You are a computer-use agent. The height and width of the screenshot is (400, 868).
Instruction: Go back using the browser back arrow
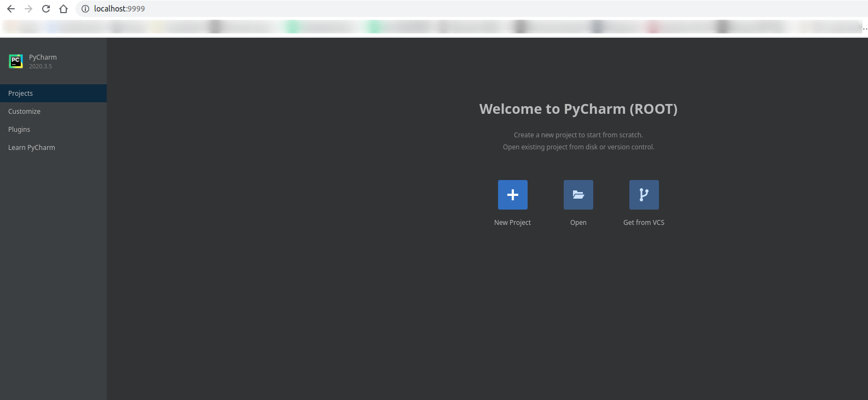point(11,9)
